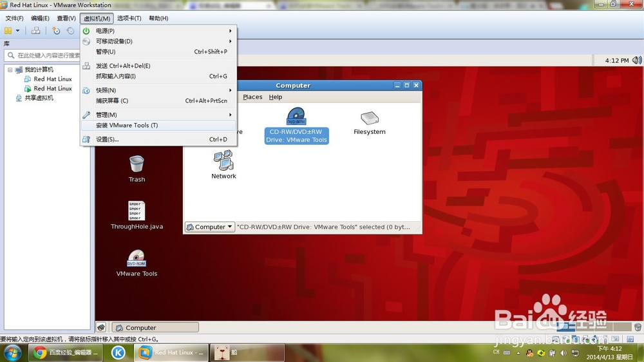Select the CD-RW/DVD±RW VMware Tools drive icon
Screen dimensions: 644x362
tap(296, 126)
